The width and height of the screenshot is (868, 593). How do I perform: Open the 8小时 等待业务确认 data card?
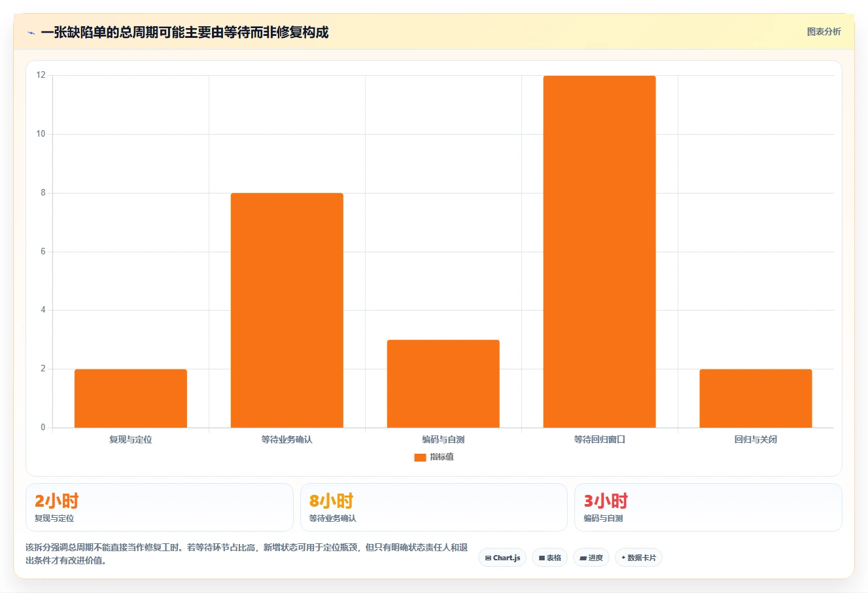(434, 507)
